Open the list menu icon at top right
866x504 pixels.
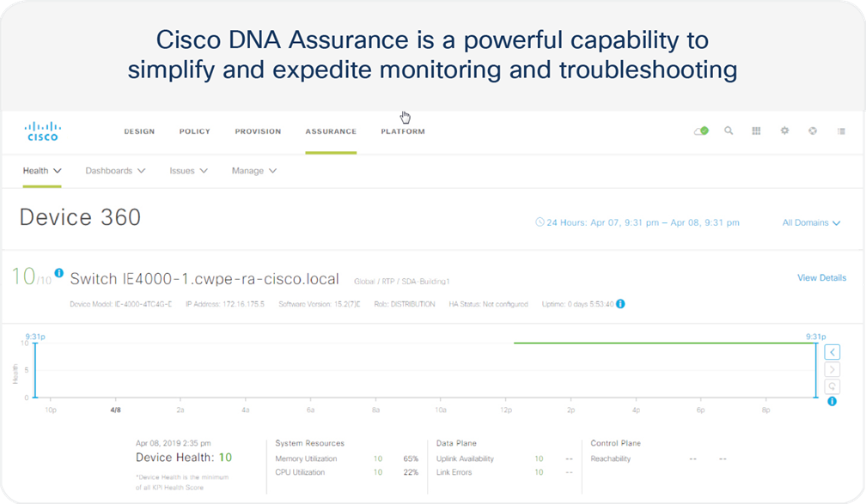(x=841, y=131)
